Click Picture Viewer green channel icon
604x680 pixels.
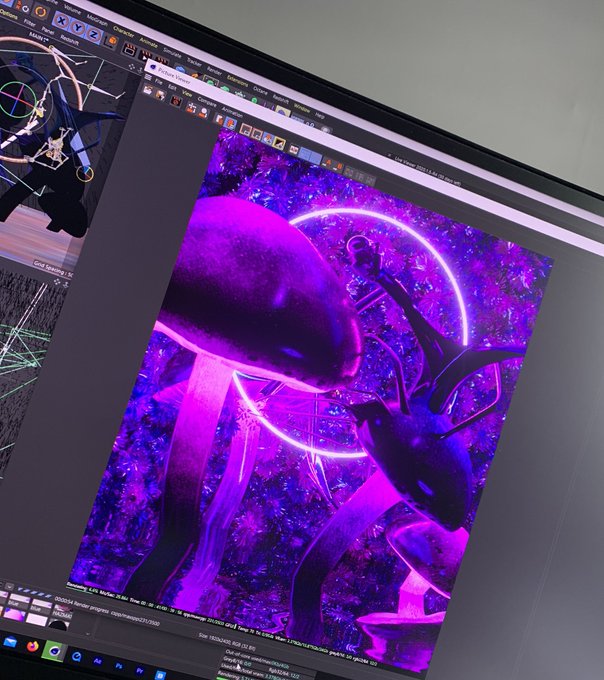point(256,134)
